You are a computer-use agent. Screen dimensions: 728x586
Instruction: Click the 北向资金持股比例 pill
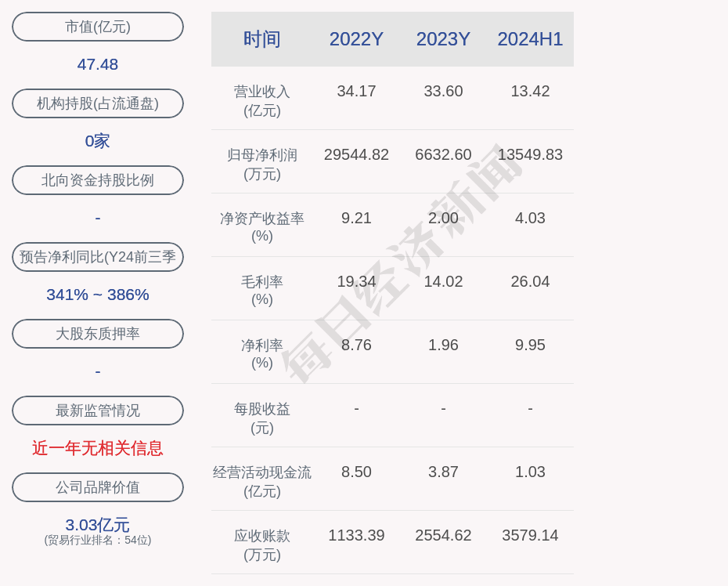pos(98,180)
